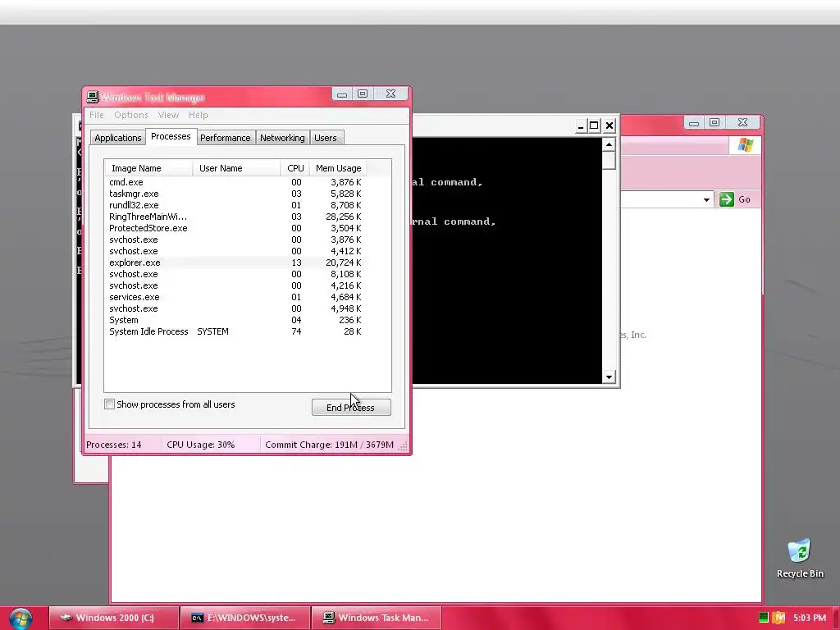This screenshot has height=630, width=840.
Task: Open the View menu
Action: [x=168, y=115]
